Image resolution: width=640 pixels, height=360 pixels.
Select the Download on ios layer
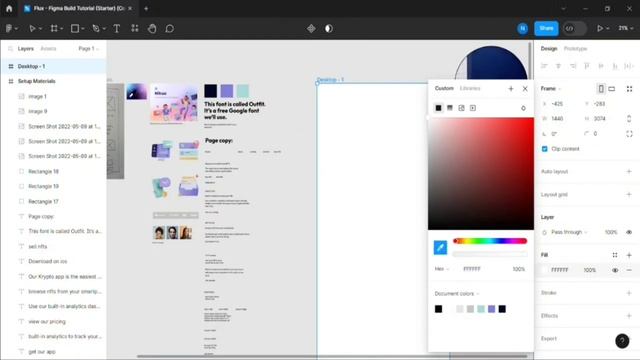(x=53, y=261)
